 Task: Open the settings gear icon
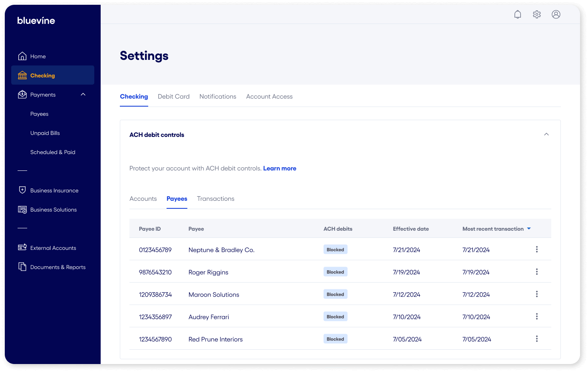click(x=536, y=14)
